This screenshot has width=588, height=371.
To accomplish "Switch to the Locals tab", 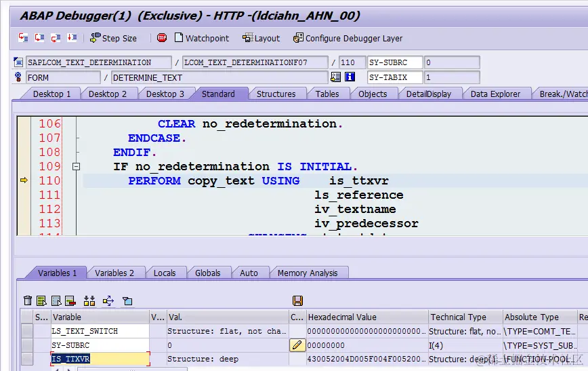I will [x=165, y=273].
